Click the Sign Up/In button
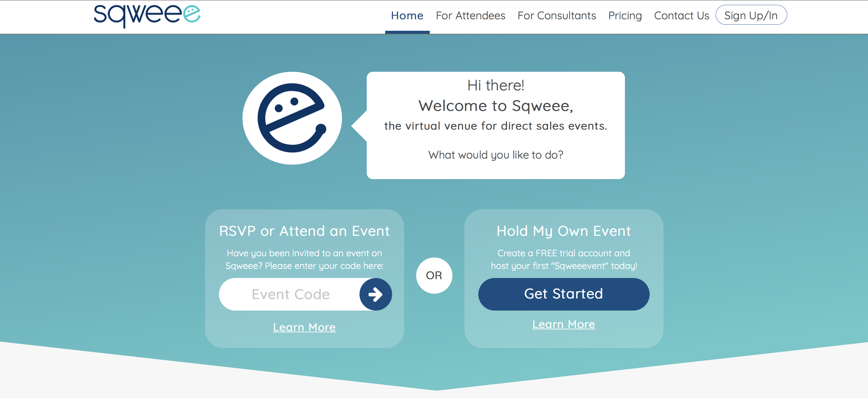This screenshot has height=398, width=868. click(751, 15)
